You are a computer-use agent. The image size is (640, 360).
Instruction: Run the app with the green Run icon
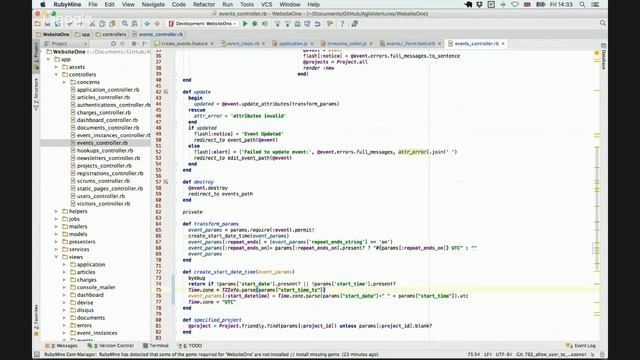point(245,24)
